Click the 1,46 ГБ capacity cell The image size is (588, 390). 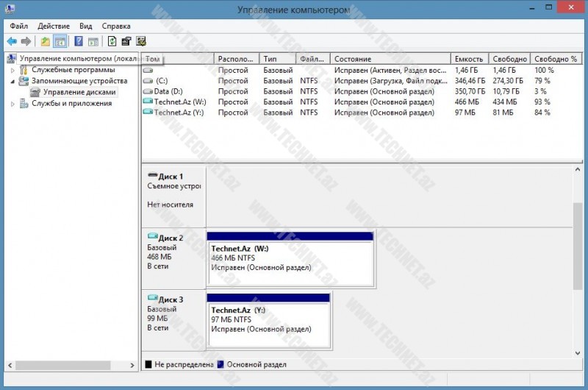[466, 70]
